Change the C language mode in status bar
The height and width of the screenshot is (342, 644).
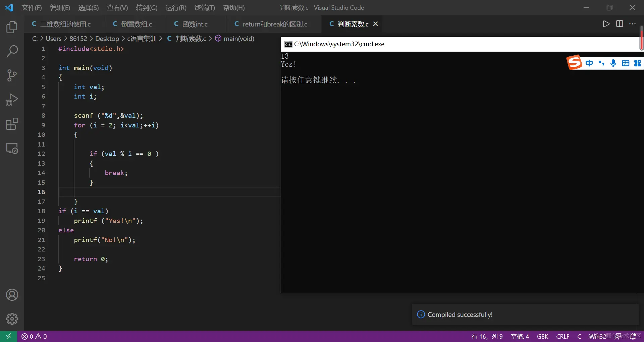(x=579, y=336)
